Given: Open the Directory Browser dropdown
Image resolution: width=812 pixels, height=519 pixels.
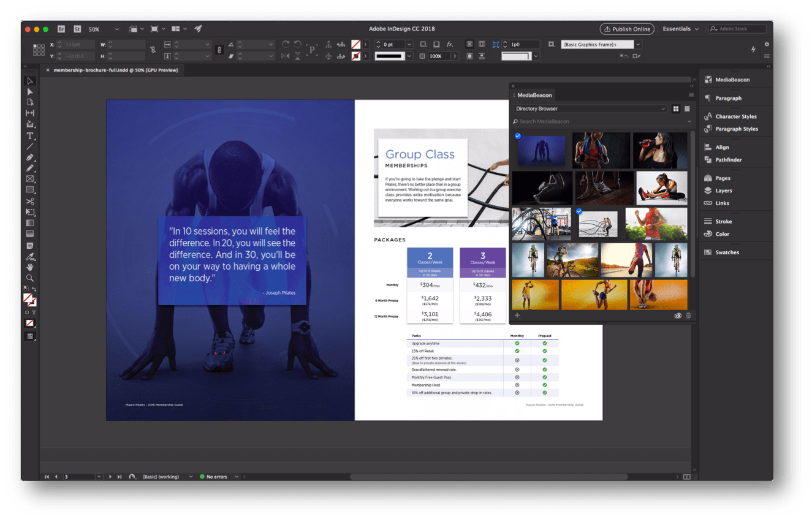Looking at the screenshot, I should (x=590, y=109).
